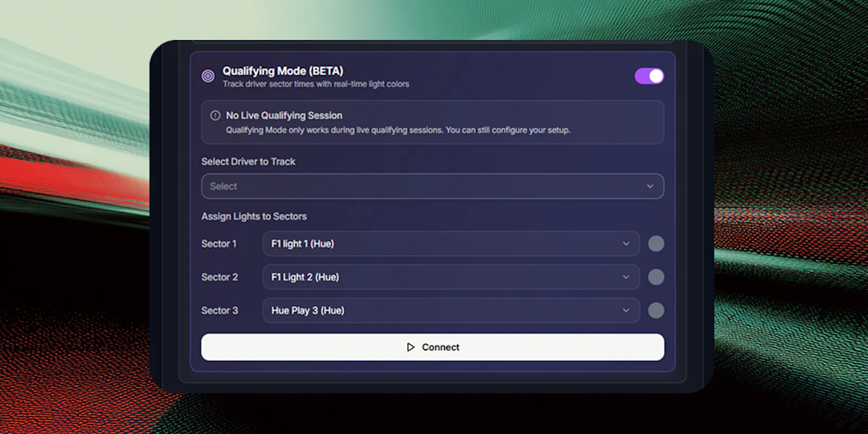Screen dimensions: 868x434
Task: Click the chevron of F1 light 1 (Hue)
Action: (x=626, y=244)
